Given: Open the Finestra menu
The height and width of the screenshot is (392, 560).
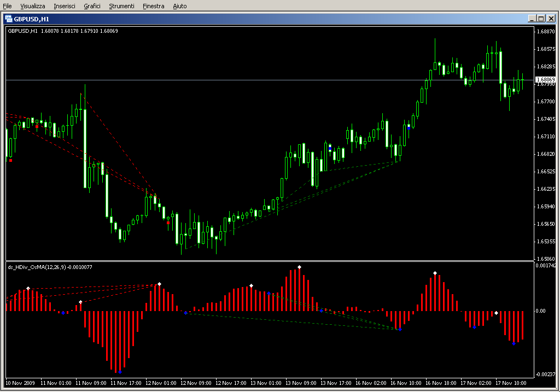Looking at the screenshot, I should pos(154,6).
